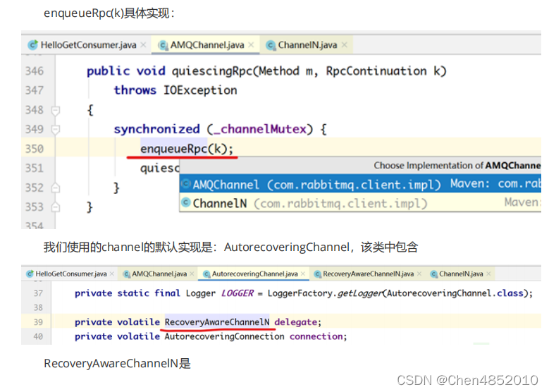Close AMQChannel.java tab in lower editor
549x392 pixels.
[192, 274]
